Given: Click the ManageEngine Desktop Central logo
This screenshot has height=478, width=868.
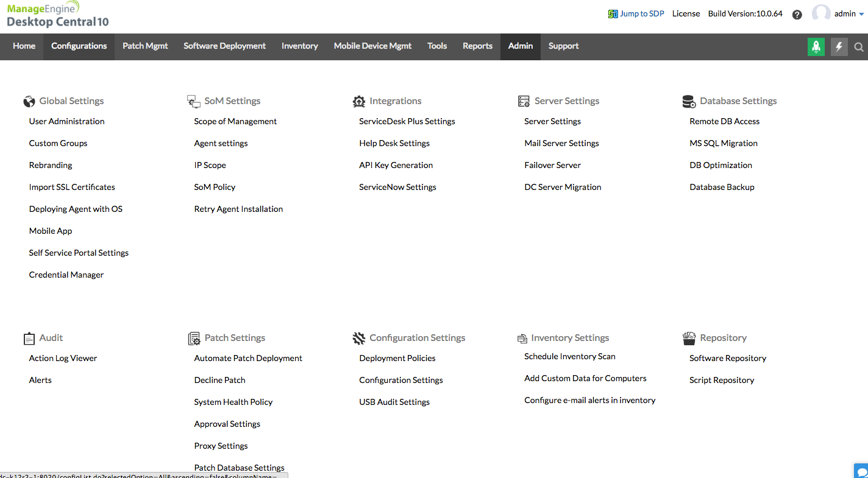Looking at the screenshot, I should (57, 15).
